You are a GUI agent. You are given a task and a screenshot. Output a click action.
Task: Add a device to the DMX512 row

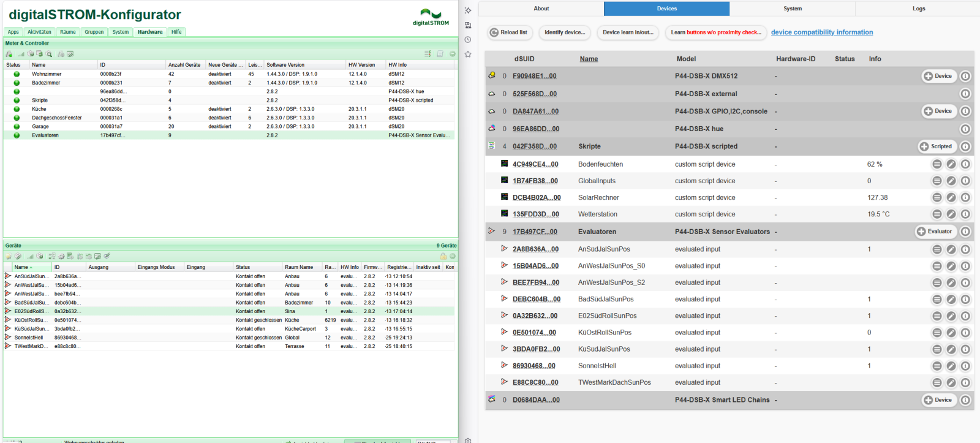939,77
